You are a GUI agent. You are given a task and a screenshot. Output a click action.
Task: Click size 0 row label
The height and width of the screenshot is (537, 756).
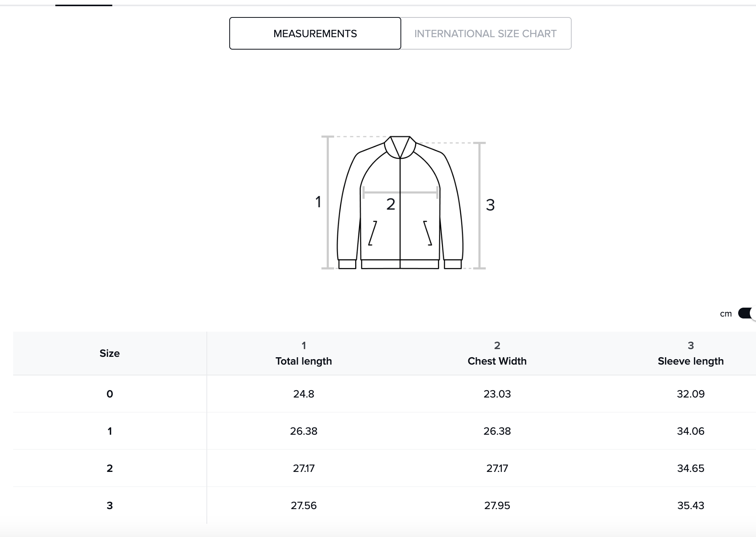[x=110, y=394]
